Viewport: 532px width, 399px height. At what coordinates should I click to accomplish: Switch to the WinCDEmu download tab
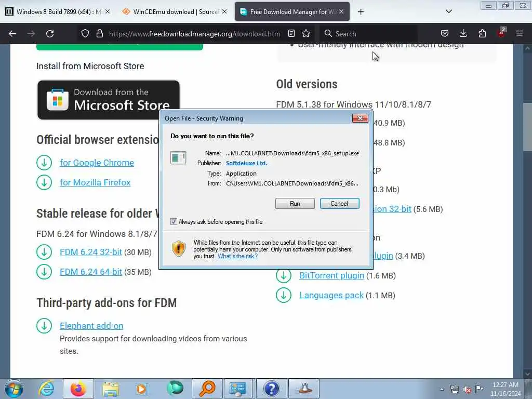point(175,11)
